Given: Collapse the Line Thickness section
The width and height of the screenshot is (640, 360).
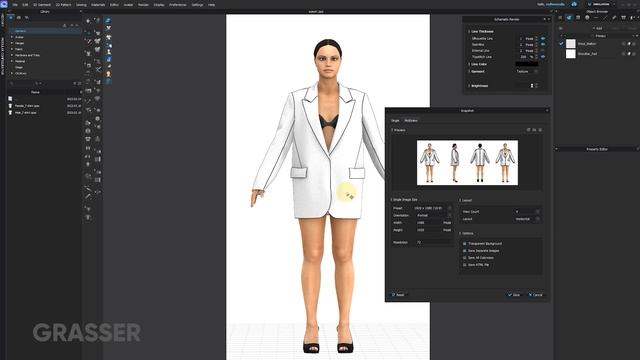Looking at the screenshot, I should (469, 31).
